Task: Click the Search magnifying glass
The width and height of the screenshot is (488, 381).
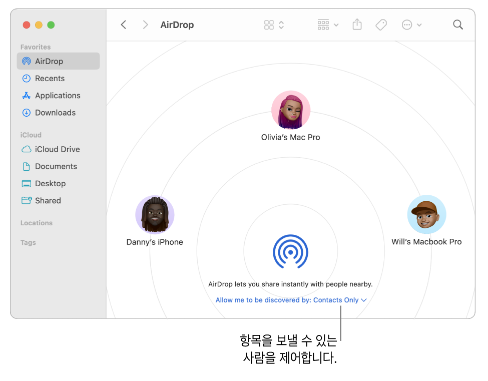Action: [x=458, y=25]
